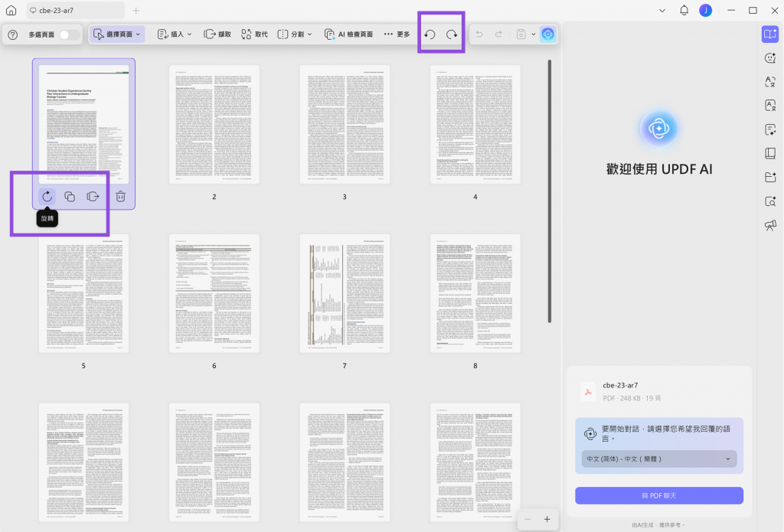Viewport: 784px width, 532px height.
Task: Open a new tab with plus button
Action: [136, 11]
